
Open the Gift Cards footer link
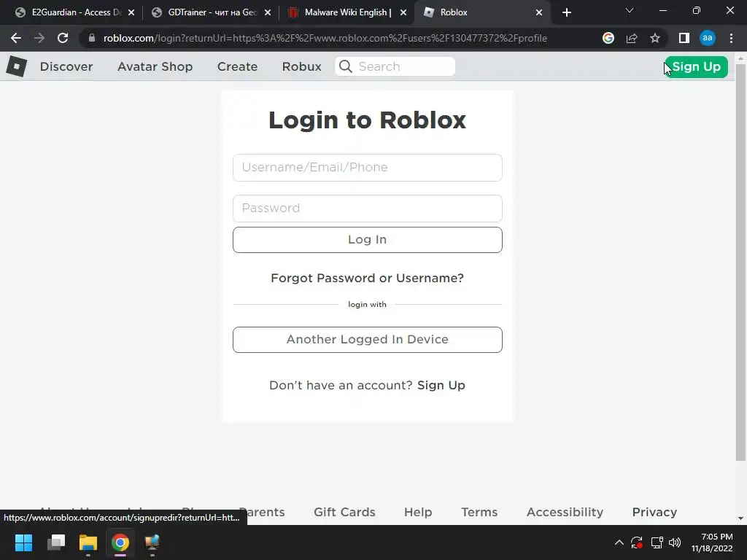(344, 512)
